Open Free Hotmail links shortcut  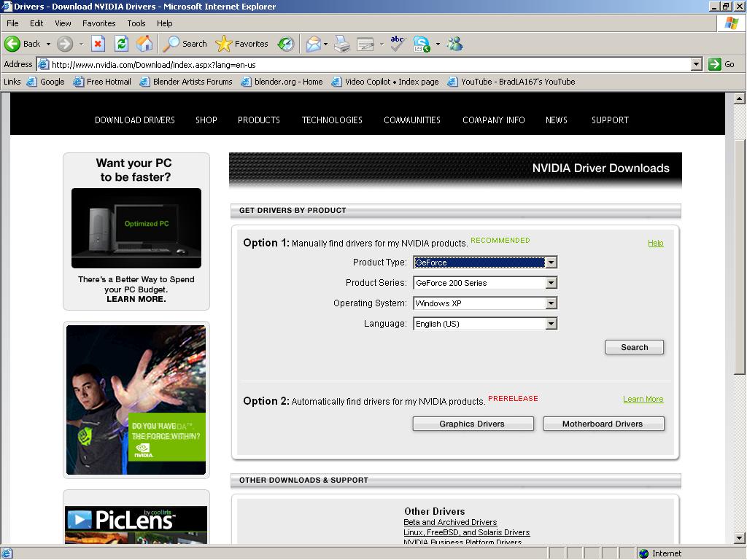[102, 82]
